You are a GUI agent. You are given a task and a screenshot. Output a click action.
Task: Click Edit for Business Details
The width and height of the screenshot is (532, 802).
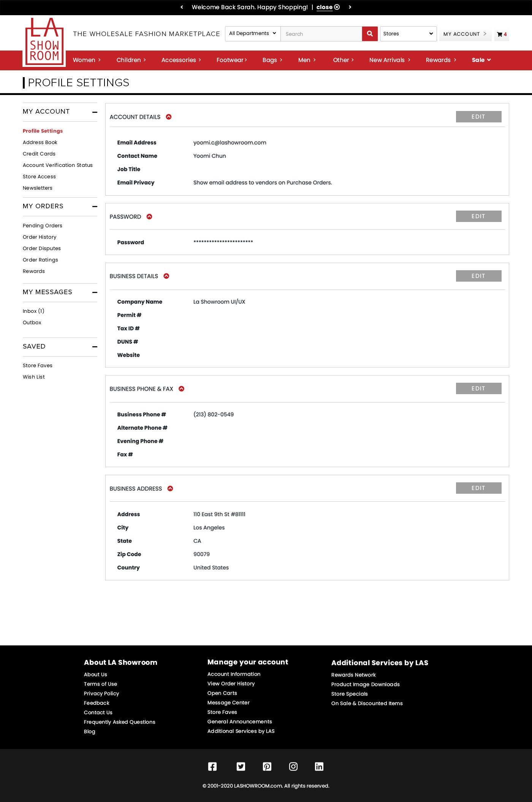pos(478,276)
